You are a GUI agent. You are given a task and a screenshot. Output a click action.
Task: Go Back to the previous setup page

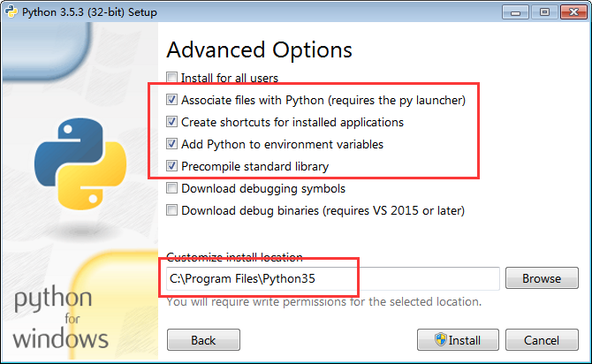tap(203, 340)
